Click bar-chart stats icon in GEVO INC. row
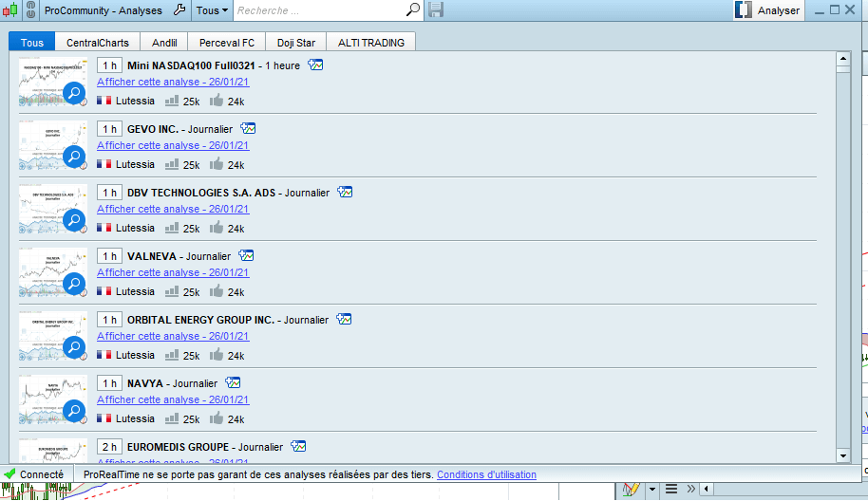This screenshot has width=868, height=501. 172,164
